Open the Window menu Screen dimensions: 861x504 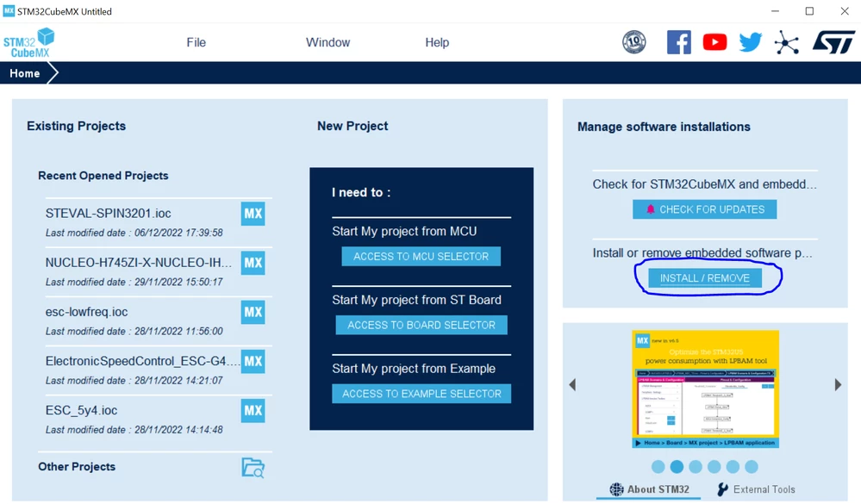[x=328, y=42]
